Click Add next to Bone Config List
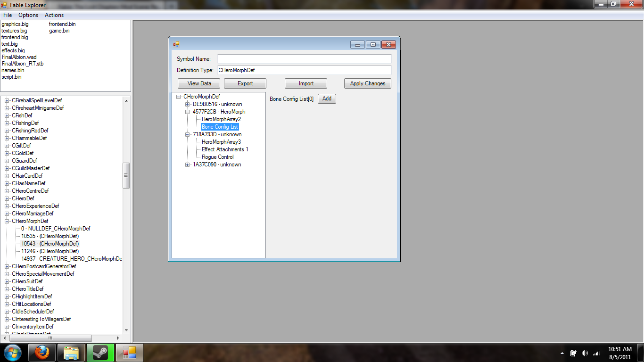 [x=327, y=99]
